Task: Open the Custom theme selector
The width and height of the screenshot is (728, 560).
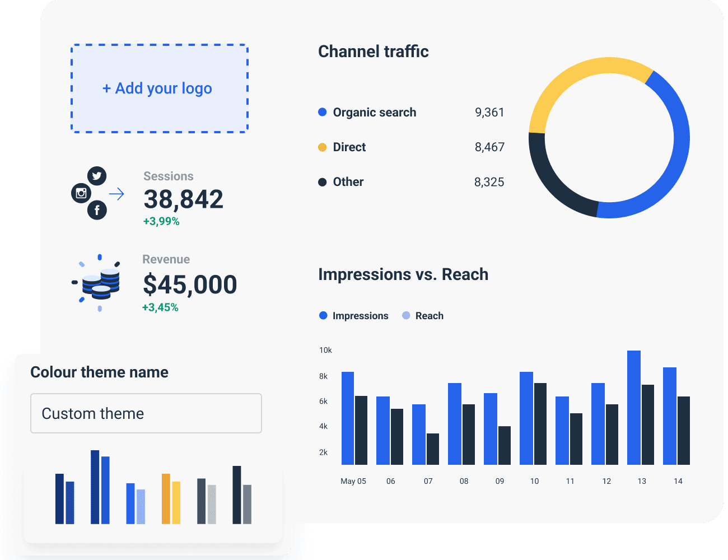Action: click(x=146, y=413)
